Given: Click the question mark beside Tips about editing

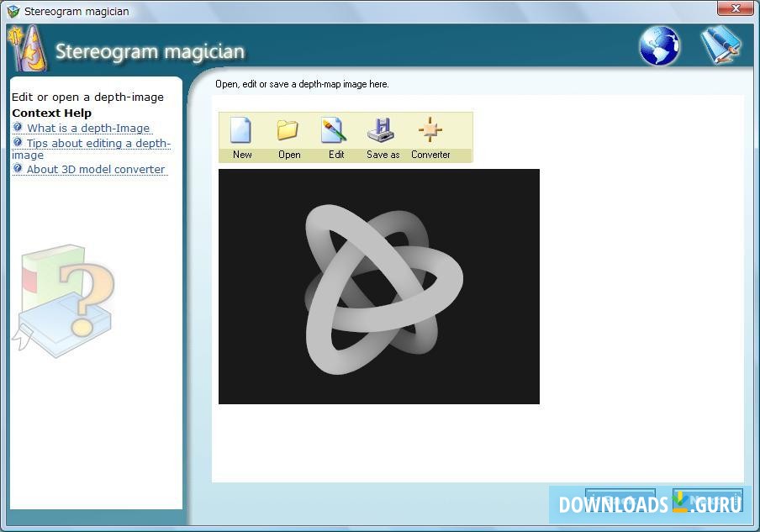Looking at the screenshot, I should (x=16, y=143).
